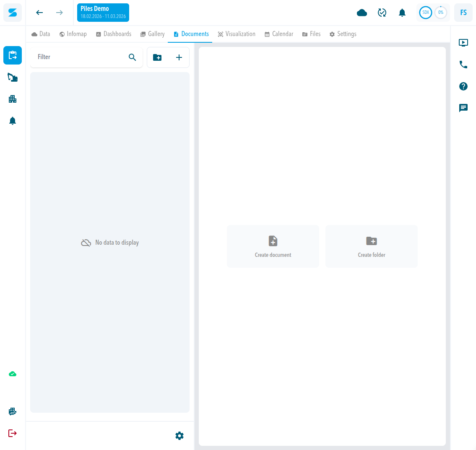
Task: Open the Piles Demo project chip
Action: [x=103, y=13]
